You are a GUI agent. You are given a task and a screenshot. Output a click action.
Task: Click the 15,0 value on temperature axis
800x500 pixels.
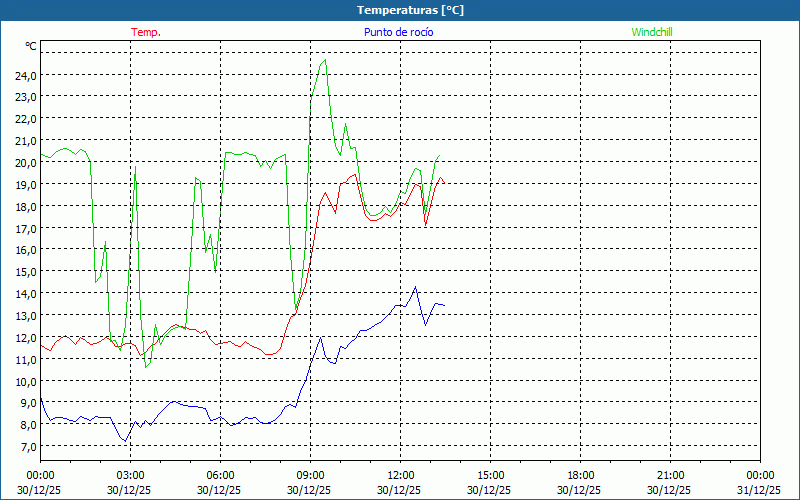26,271
